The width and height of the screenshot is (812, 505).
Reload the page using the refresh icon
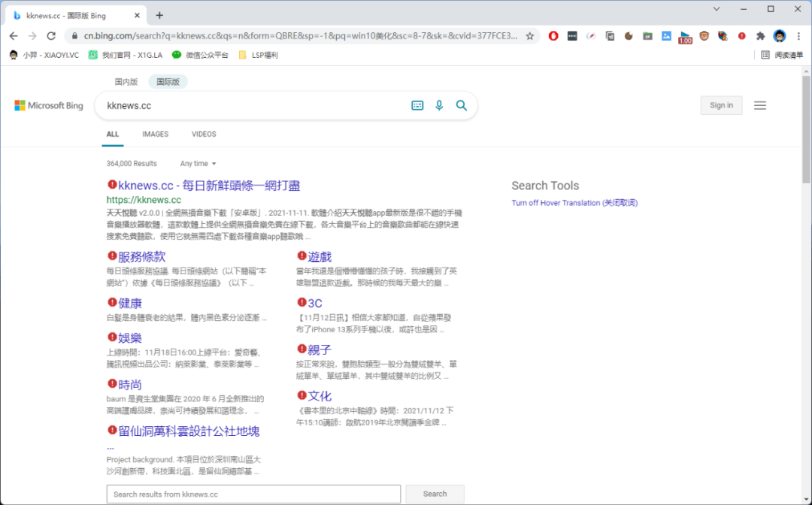point(51,36)
